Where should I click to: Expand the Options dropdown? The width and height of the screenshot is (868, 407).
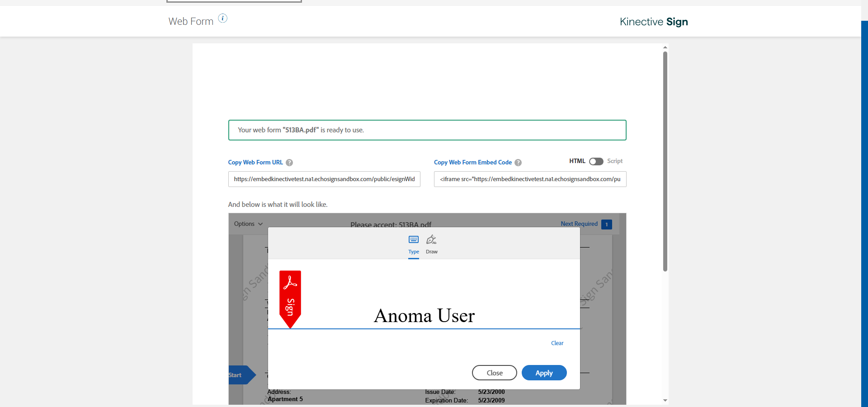click(x=248, y=224)
